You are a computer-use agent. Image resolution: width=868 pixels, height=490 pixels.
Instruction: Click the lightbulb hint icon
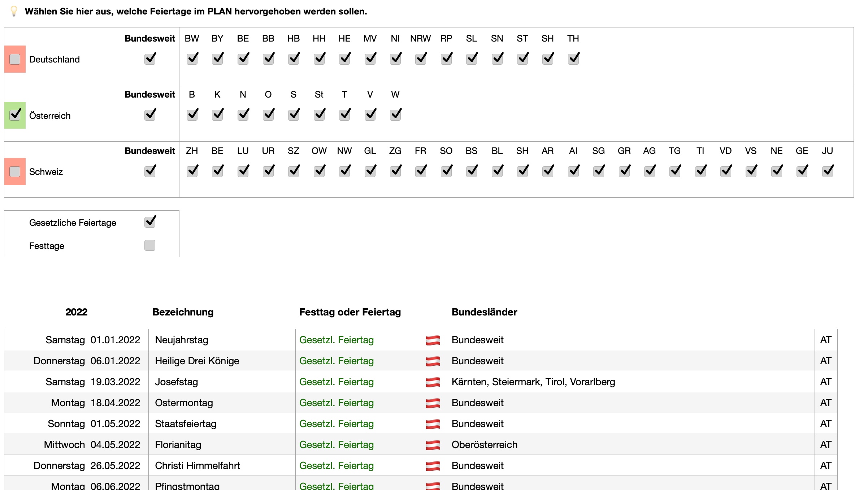[x=14, y=11]
